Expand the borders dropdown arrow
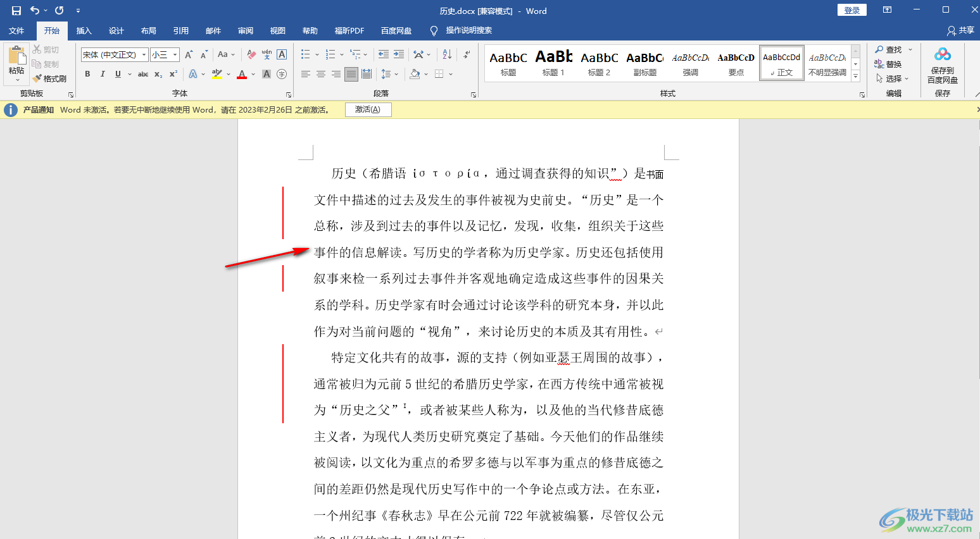 pyautogui.click(x=451, y=75)
